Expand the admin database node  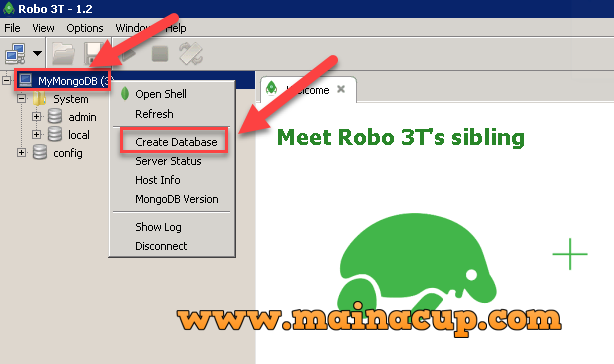point(36,116)
